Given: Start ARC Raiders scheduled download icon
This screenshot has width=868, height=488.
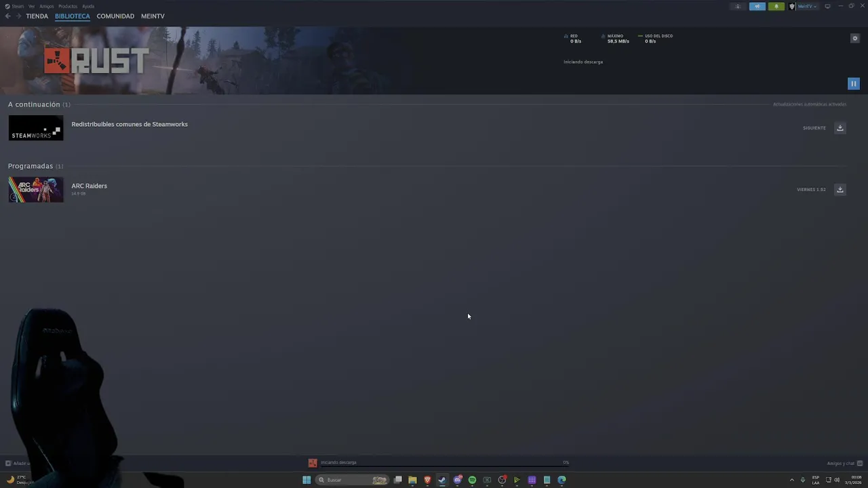Looking at the screenshot, I should (x=840, y=190).
